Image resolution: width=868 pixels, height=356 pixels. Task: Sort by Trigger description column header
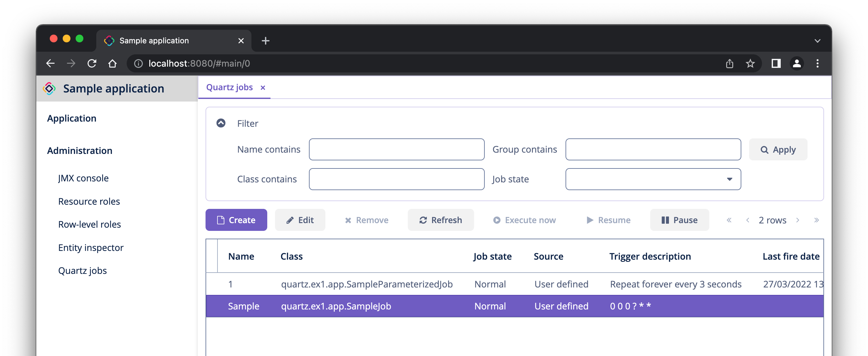click(650, 256)
